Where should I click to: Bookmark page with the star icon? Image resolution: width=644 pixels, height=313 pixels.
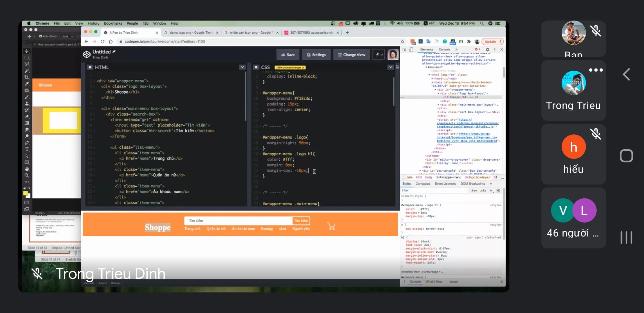402,41
